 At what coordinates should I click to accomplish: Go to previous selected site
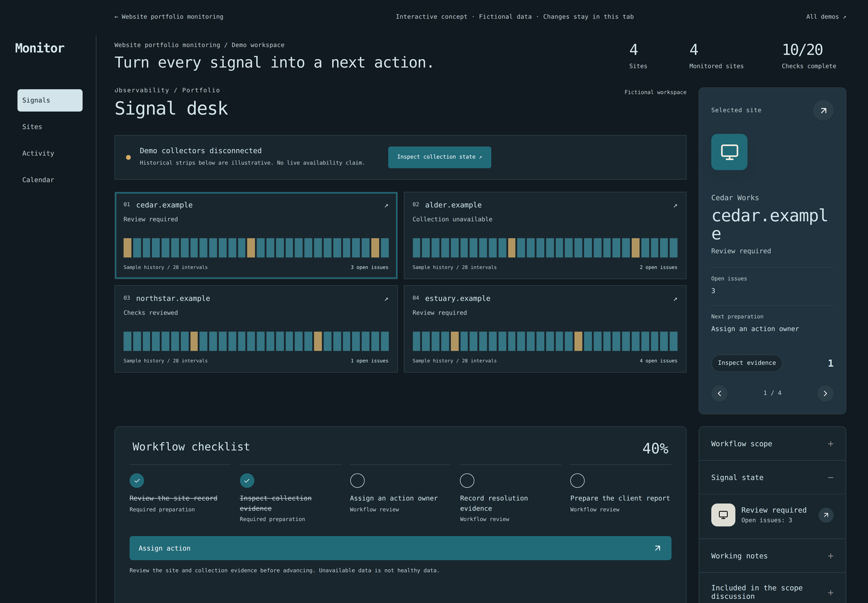point(719,393)
